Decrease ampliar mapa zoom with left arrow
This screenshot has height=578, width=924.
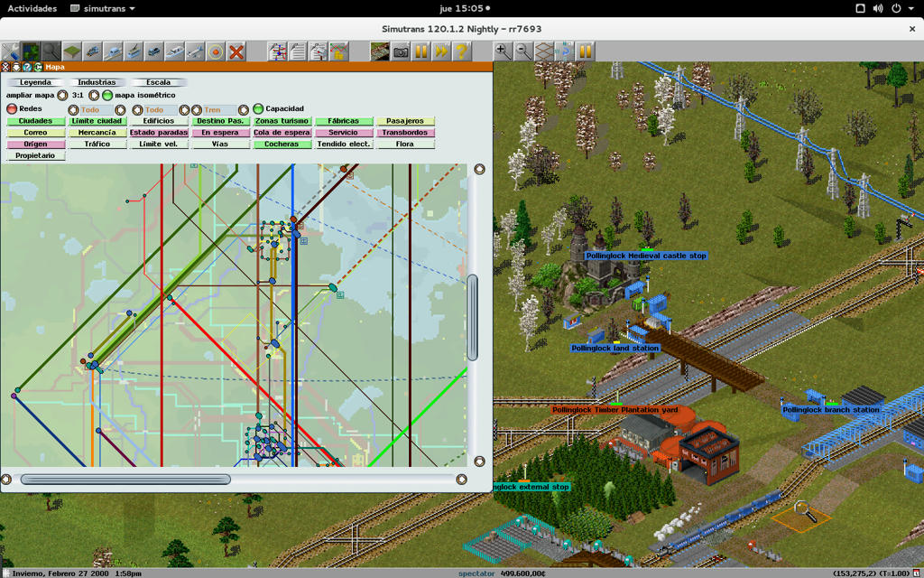(62, 95)
